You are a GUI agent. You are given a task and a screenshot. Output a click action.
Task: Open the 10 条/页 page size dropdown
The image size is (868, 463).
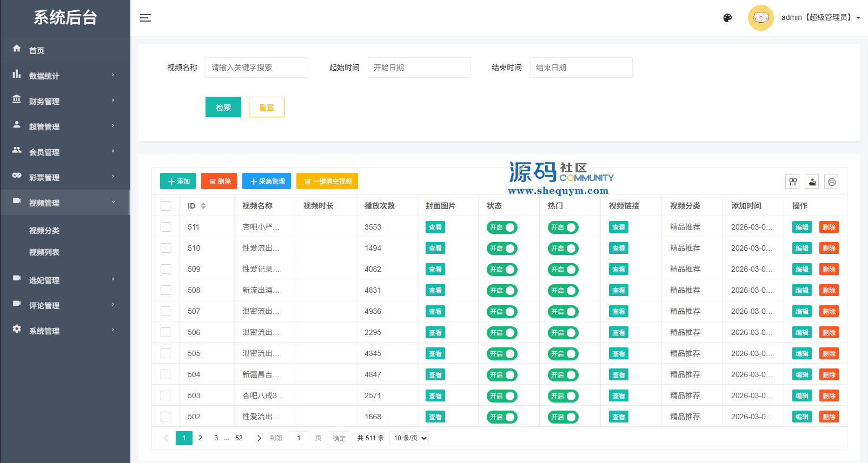pyautogui.click(x=410, y=438)
